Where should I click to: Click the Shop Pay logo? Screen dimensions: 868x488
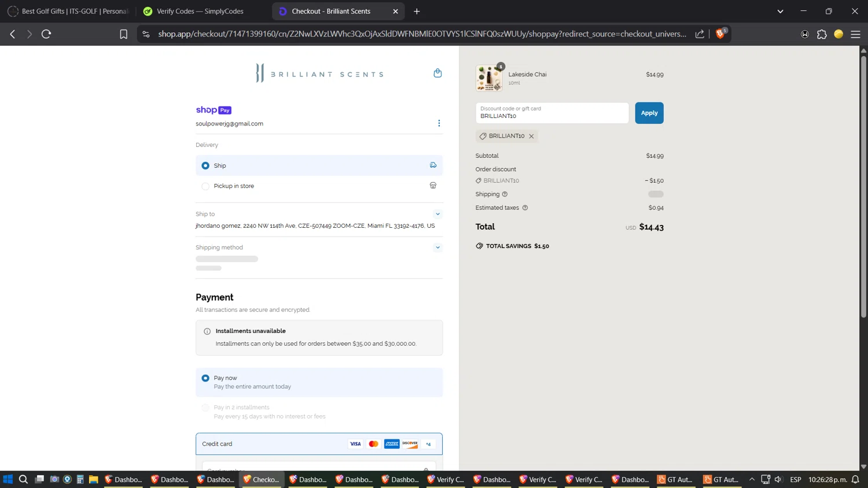[x=214, y=110]
